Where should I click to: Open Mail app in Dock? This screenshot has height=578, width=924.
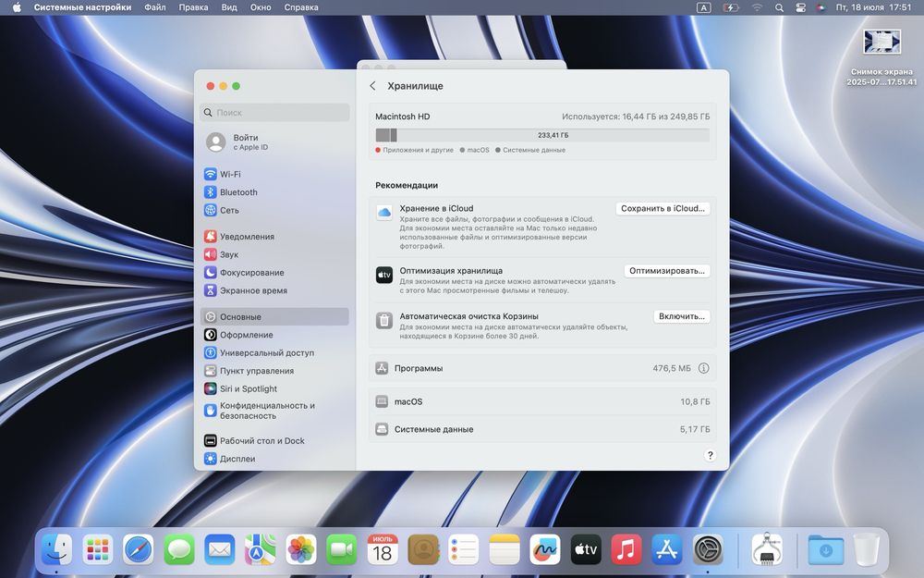click(x=220, y=549)
